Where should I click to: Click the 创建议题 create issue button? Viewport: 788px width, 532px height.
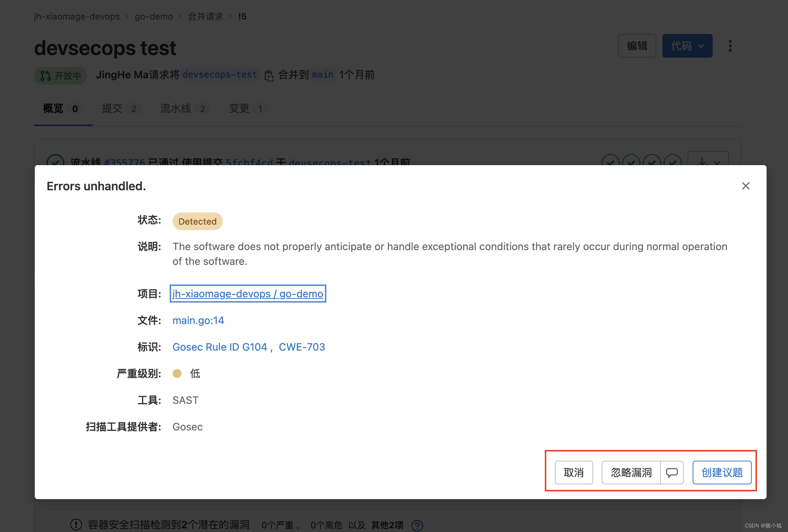722,472
